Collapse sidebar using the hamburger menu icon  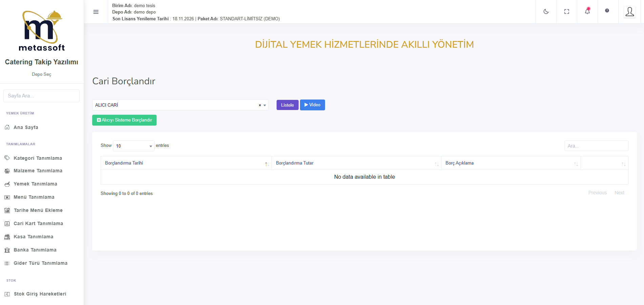pos(96,12)
